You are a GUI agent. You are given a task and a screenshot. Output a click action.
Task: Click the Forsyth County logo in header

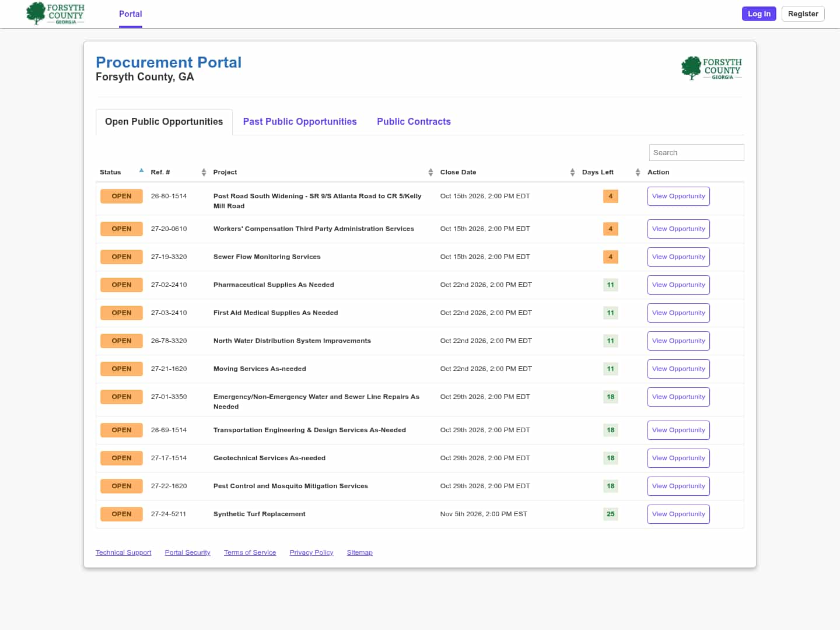tap(55, 13)
